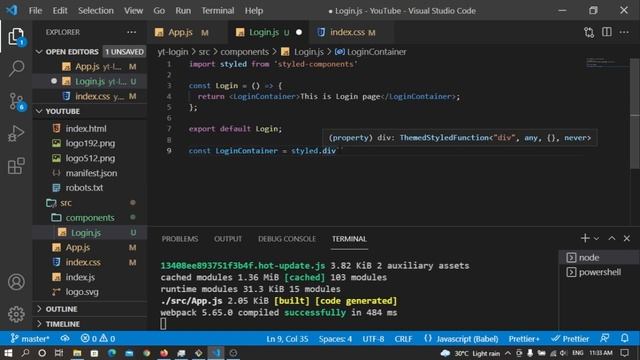Select the node terminal instance

tap(599, 258)
